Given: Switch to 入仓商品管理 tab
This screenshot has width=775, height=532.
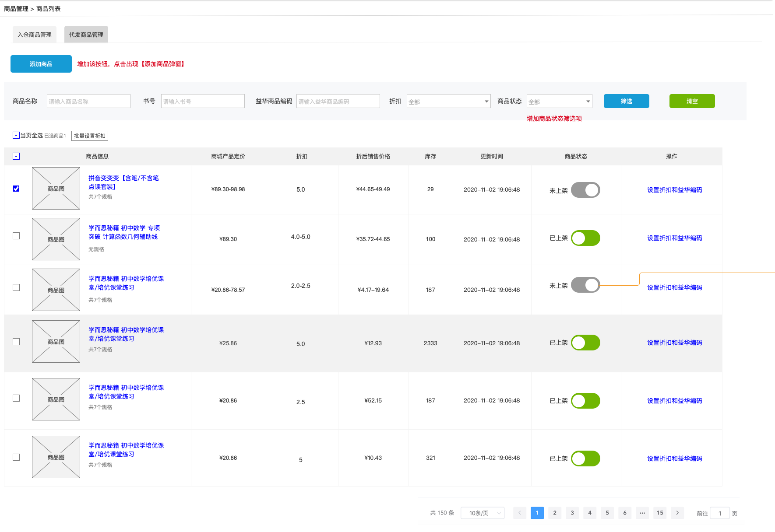Looking at the screenshot, I should [35, 35].
